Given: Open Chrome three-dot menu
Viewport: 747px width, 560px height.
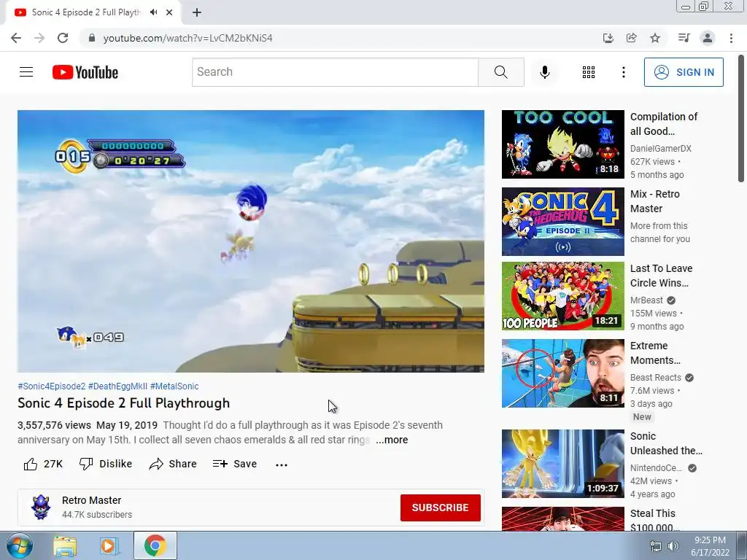Looking at the screenshot, I should point(731,38).
